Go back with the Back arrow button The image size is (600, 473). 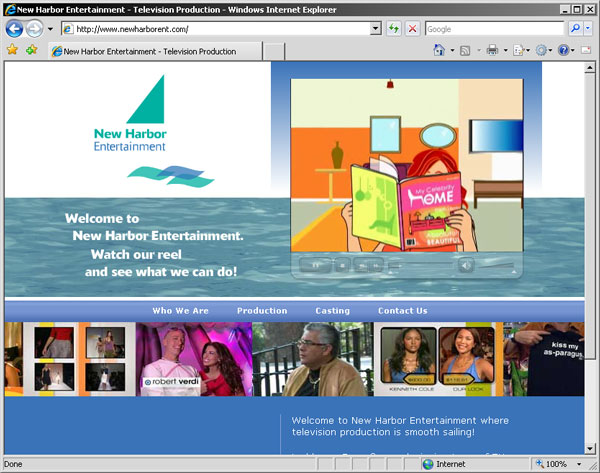tap(14, 29)
